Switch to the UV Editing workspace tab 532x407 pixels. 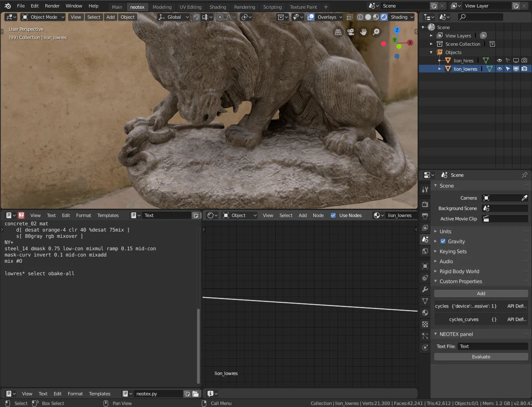(191, 7)
